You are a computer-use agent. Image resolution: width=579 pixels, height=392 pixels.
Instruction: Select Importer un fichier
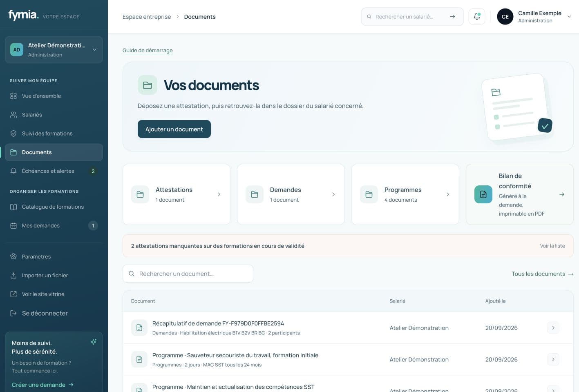click(54, 276)
